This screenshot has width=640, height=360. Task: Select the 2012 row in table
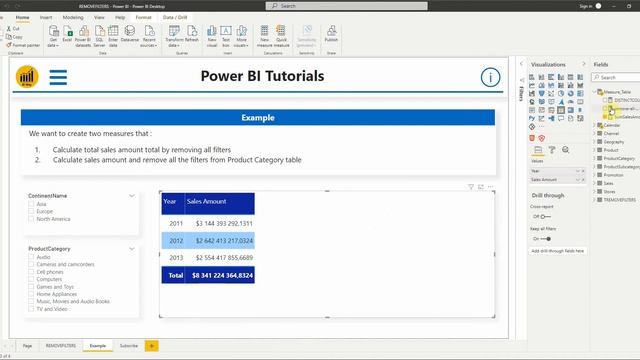[x=208, y=240]
